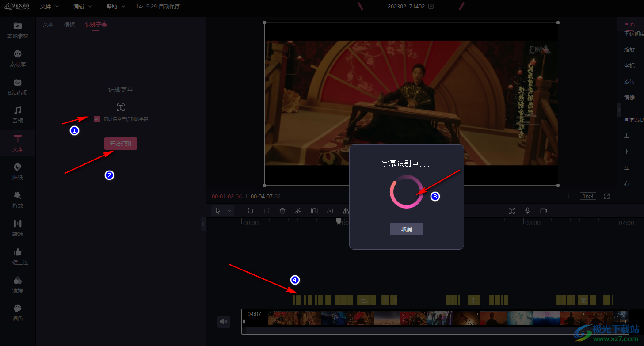Delete selected clip with trash icon
Screen dimensions: 644x346
[x=282, y=211]
